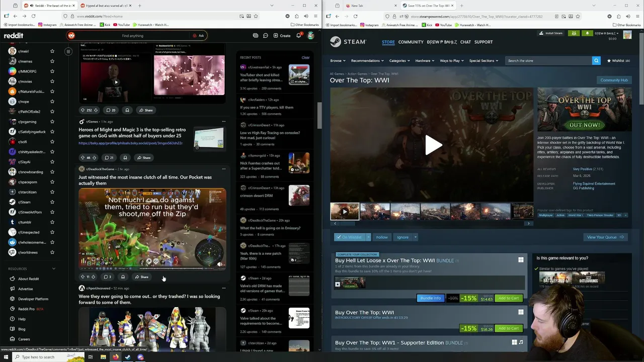Click the Community Hub button
Image resolution: width=644 pixels, height=362 pixels.
pyautogui.click(x=614, y=80)
